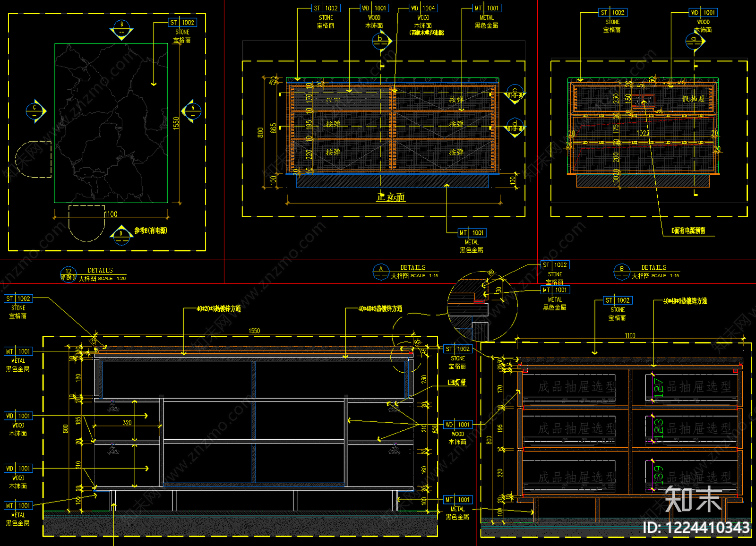The width and height of the screenshot is (756, 546).
Task: Click the WD 1001 tag above front elevation
Action: 374,8
